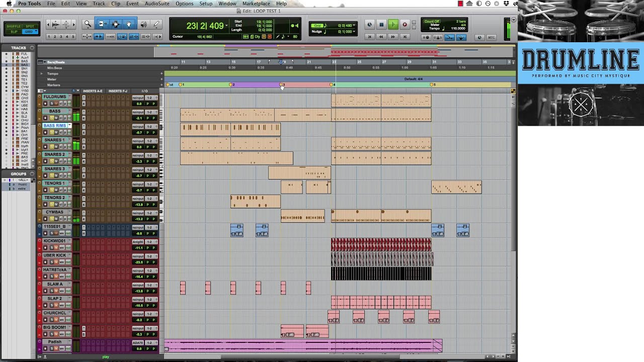Solo the FULDRUMS track
Viewport: 644px width, 362px height.
(x=51, y=104)
